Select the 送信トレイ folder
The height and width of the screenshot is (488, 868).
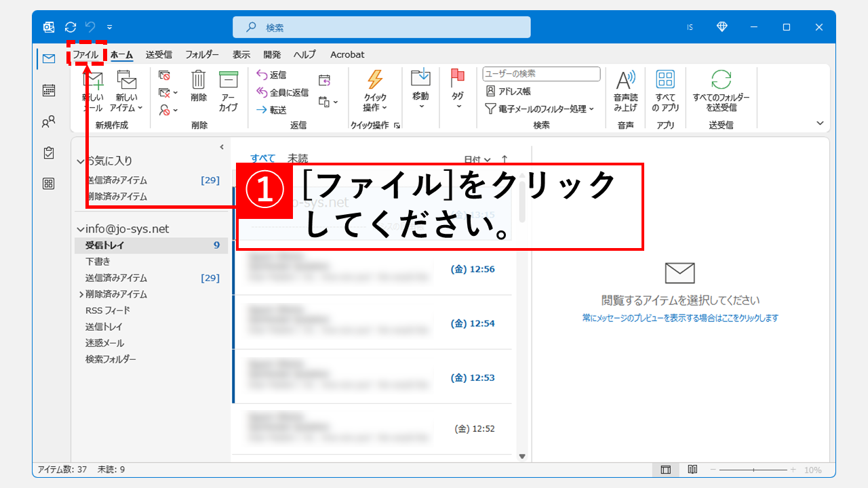point(151,327)
